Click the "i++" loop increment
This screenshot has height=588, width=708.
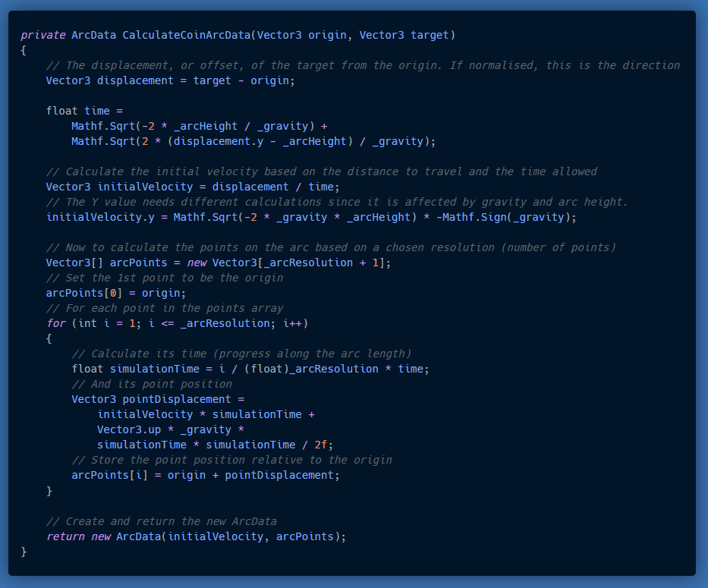tap(292, 324)
